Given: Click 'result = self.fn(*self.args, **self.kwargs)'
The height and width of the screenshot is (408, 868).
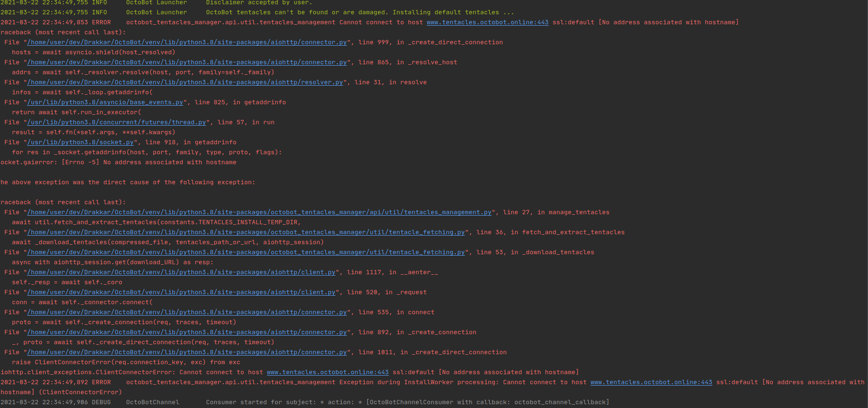Looking at the screenshot, I should [93, 132].
